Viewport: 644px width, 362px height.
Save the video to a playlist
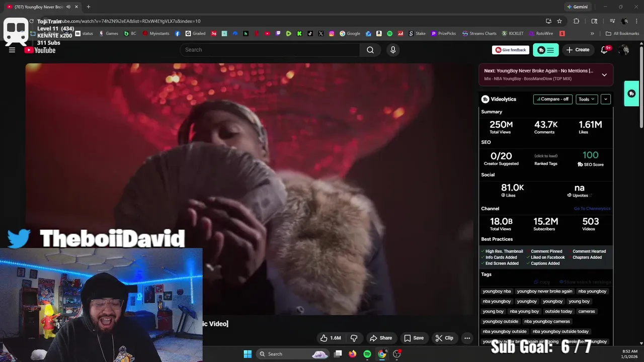(x=414, y=338)
